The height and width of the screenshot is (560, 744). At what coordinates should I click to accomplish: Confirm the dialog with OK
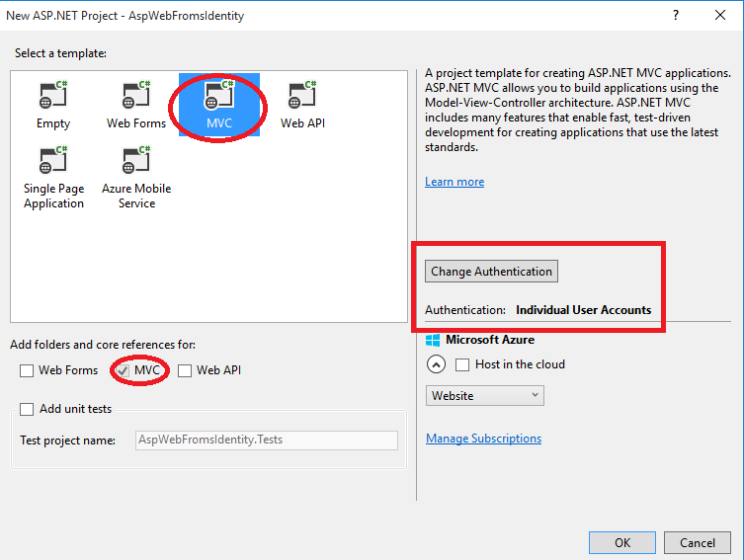pos(621,542)
